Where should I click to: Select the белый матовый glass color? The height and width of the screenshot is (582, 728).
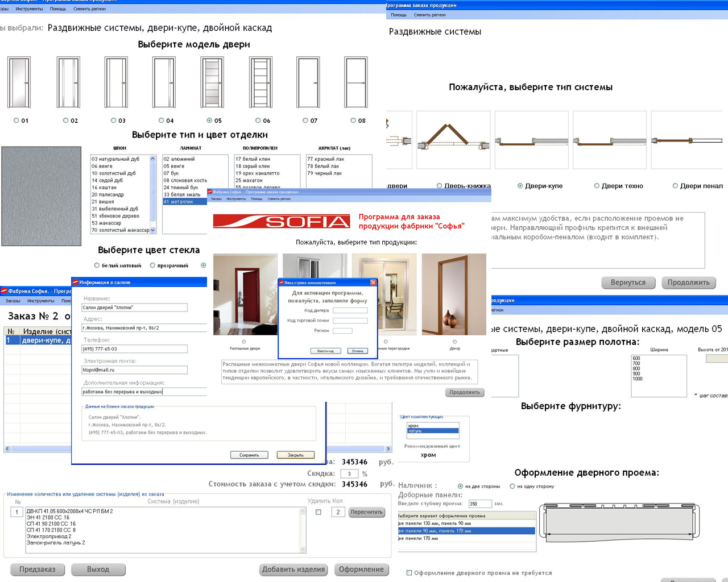click(x=97, y=265)
